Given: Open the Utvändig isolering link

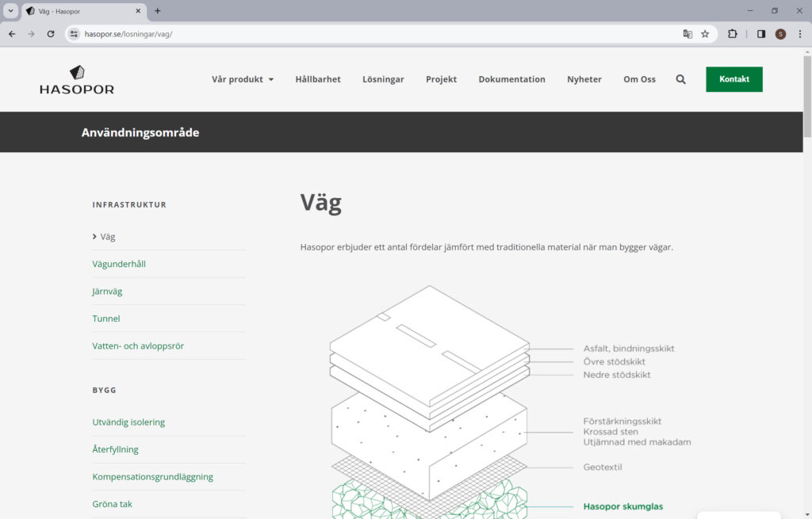Looking at the screenshot, I should 128,422.
